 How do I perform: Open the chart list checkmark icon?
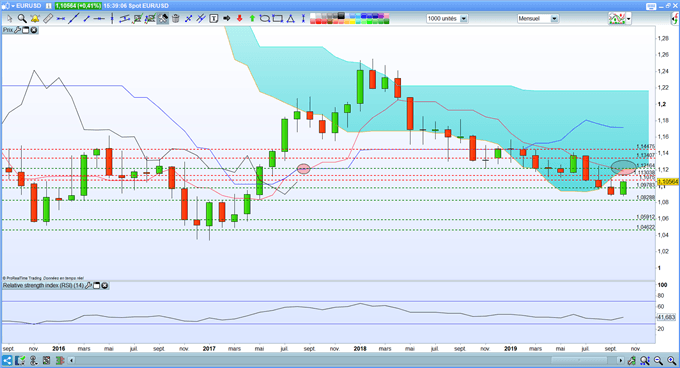point(20,360)
